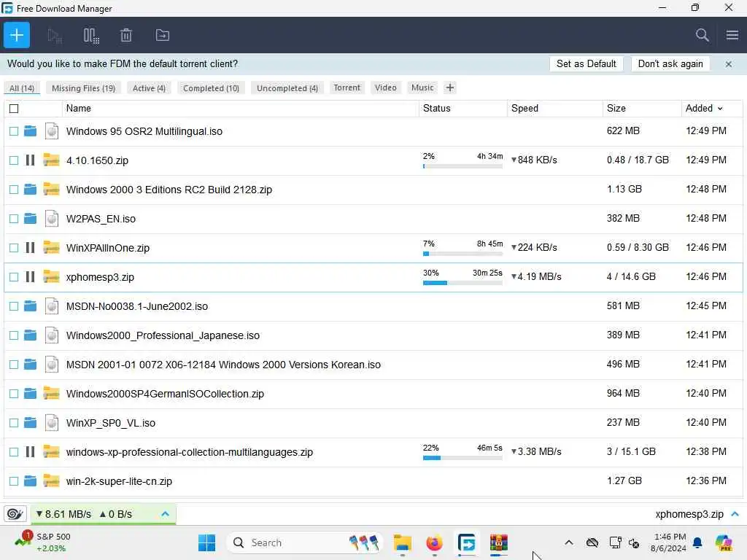
Task: Open Firefox from the taskbar
Action: point(434,542)
